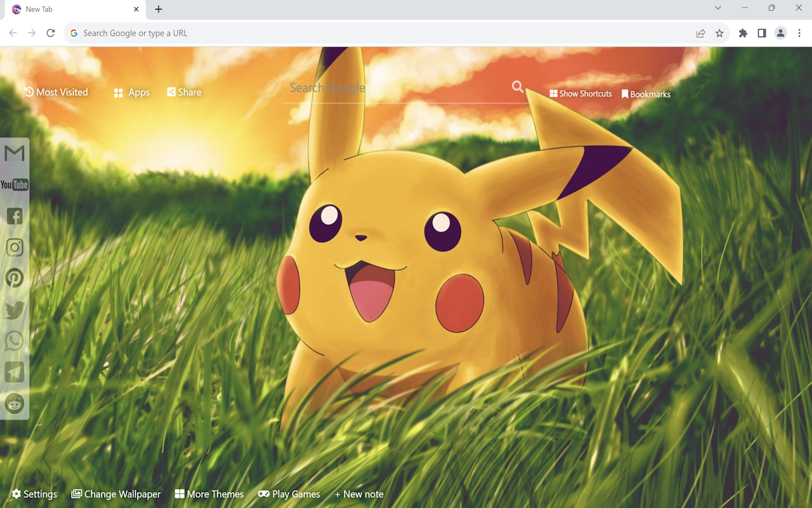Open Most Visited sites

click(56, 92)
